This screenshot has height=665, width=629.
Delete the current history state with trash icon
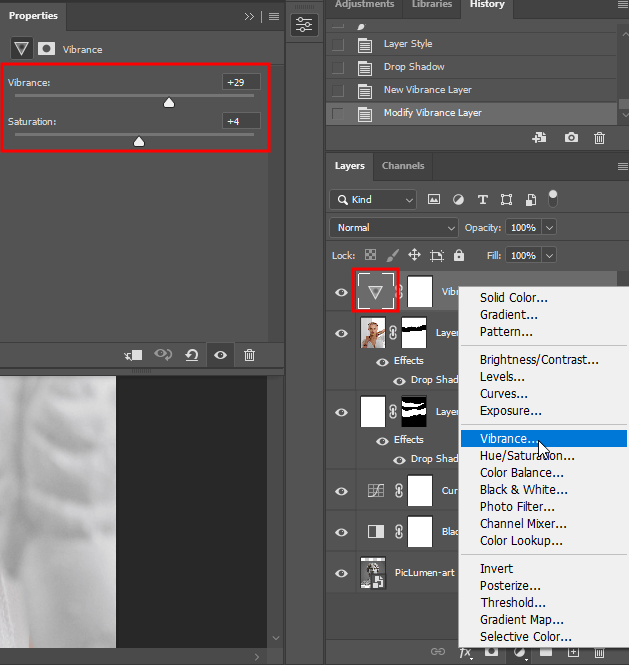tap(599, 138)
